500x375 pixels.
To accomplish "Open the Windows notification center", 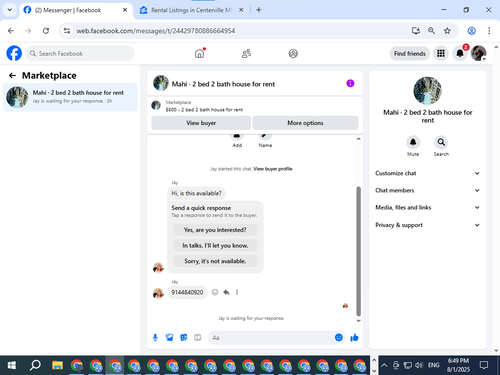I will pyautogui.click(x=484, y=365).
